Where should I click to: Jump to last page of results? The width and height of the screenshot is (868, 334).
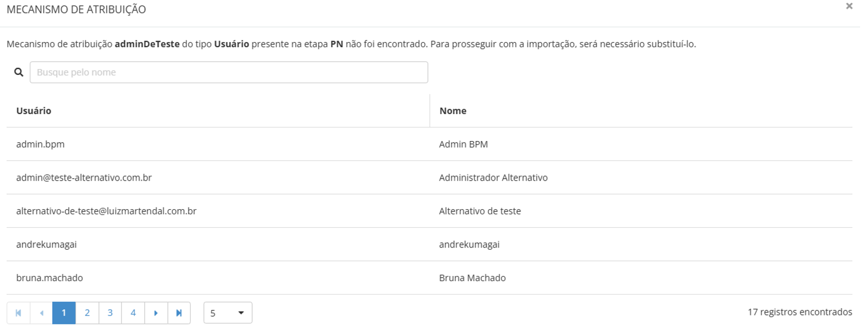click(179, 313)
